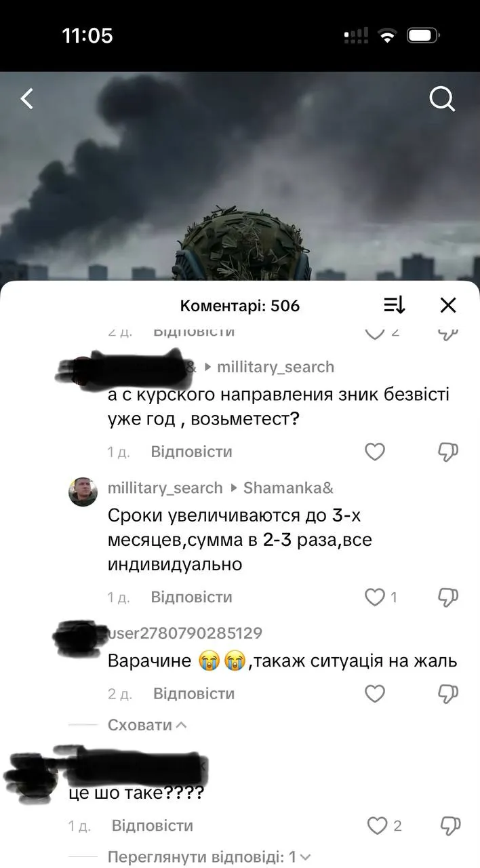
Task: Dislike millitary_search reply about Сроки
Action: tap(448, 598)
